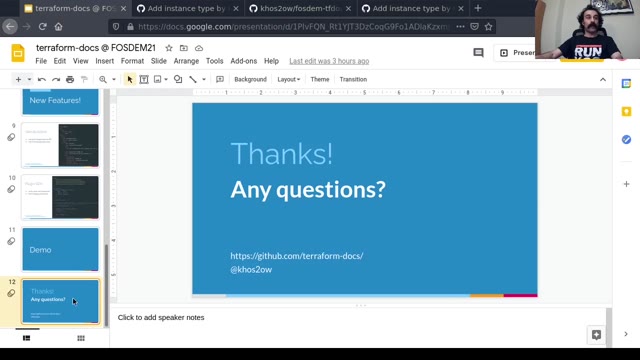The height and width of the screenshot is (360, 640).
Task: Select the Text box tool
Action: (144, 79)
